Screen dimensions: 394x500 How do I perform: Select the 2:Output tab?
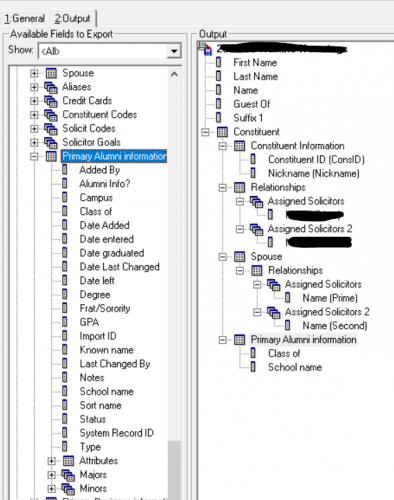click(x=73, y=18)
